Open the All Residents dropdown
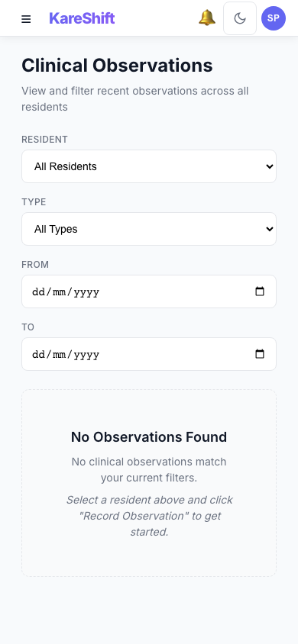298x644 pixels. tap(149, 166)
